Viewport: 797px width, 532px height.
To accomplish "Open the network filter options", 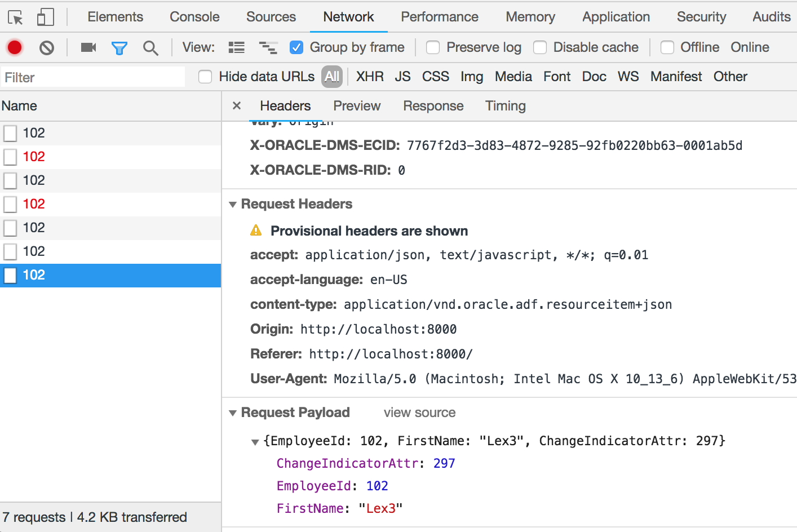I will [119, 47].
